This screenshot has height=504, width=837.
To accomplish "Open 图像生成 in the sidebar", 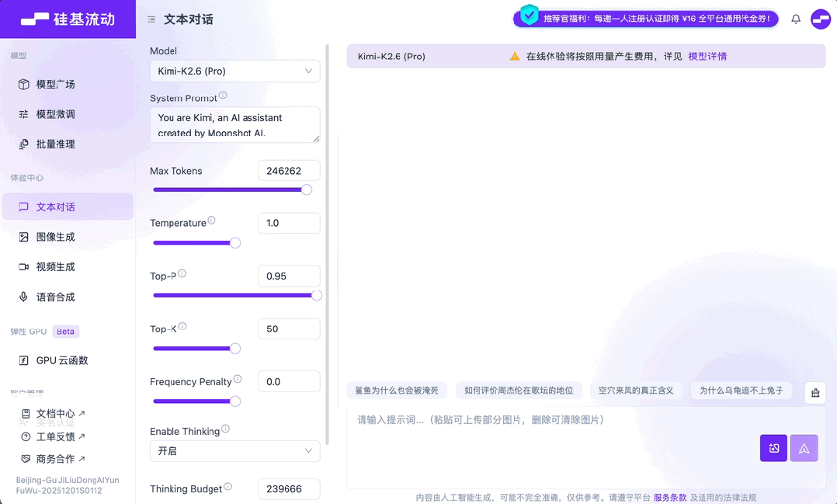I will [x=68, y=237].
